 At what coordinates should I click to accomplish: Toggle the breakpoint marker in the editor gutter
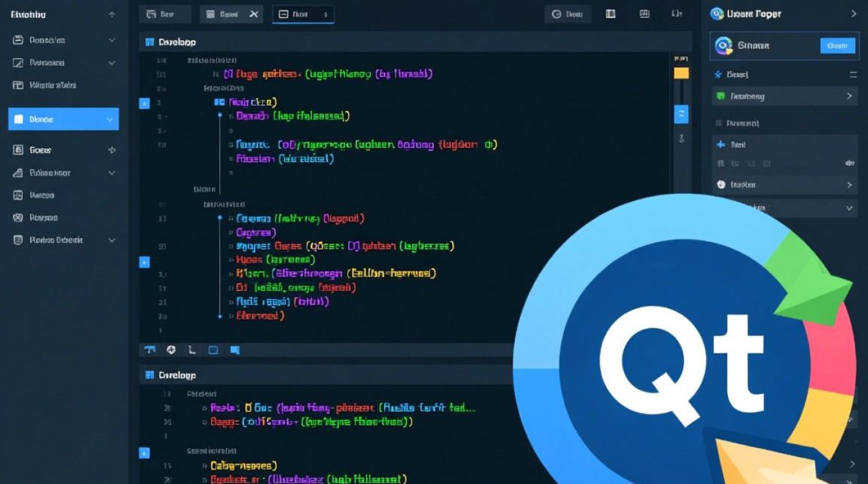(144, 101)
